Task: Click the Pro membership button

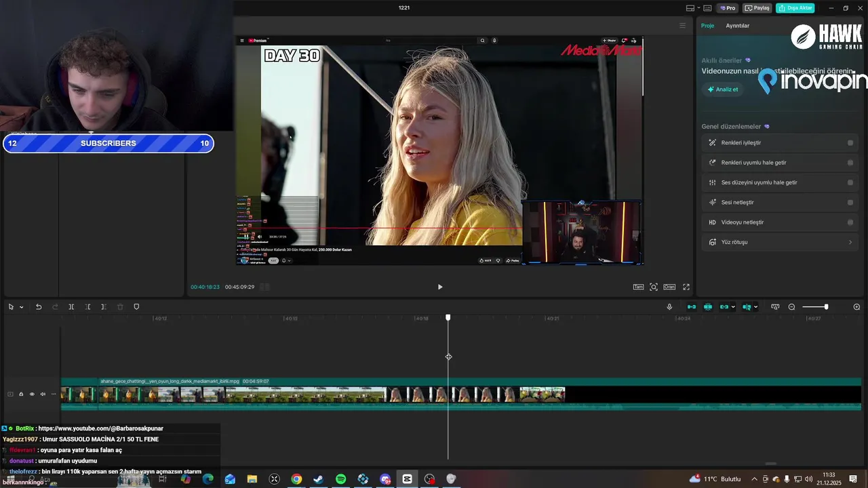Action: point(728,8)
